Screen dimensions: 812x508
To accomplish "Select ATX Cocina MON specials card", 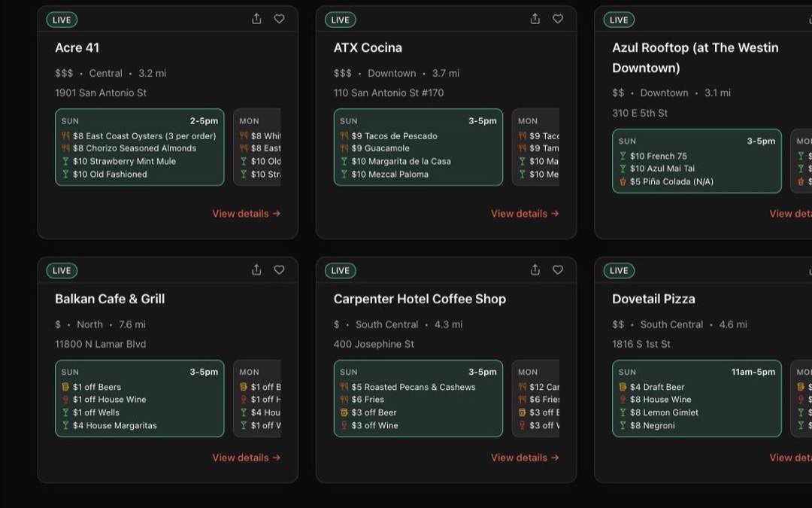I will pos(536,148).
